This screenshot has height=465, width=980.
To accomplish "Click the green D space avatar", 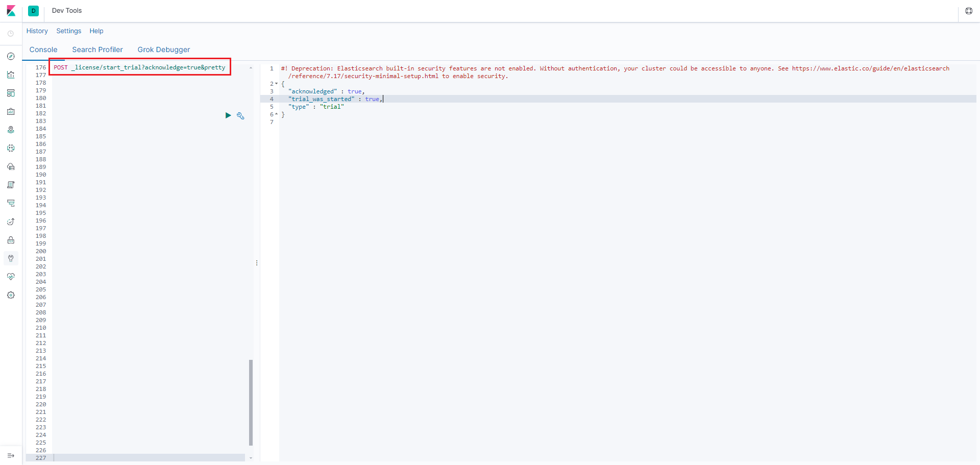I will [34, 11].
